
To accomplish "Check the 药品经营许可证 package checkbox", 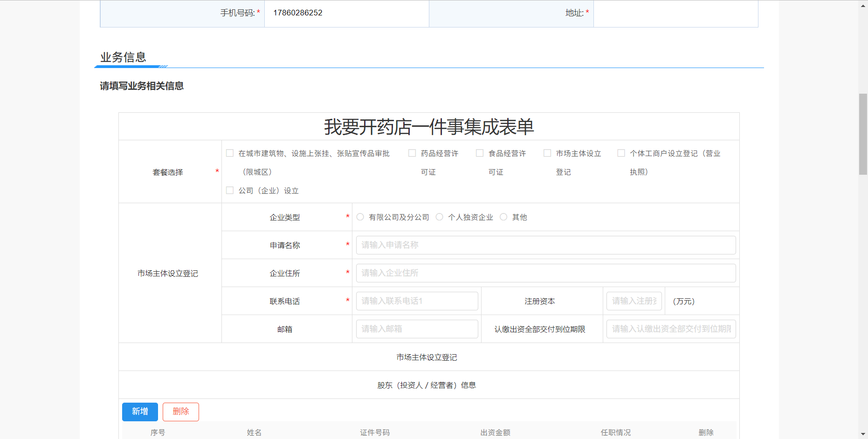I will click(412, 153).
